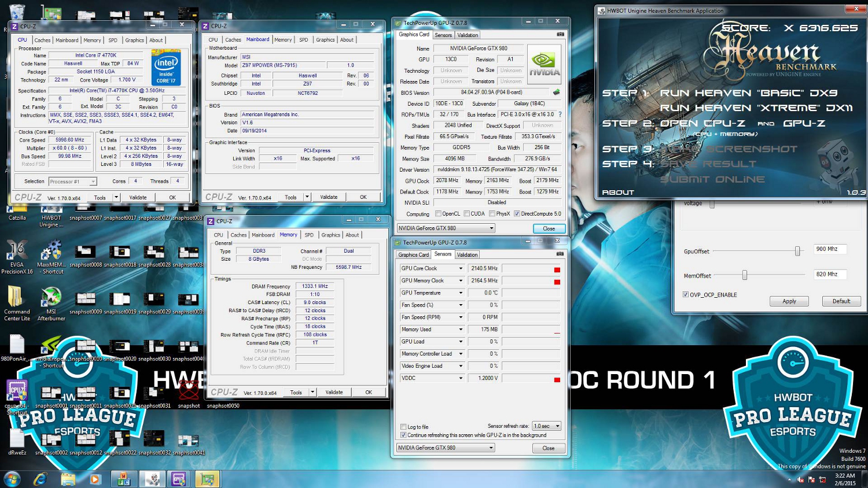This screenshot has width=868, height=488.
Task: Click Close in GPU-Z Graphics Card window
Action: pyautogui.click(x=549, y=228)
